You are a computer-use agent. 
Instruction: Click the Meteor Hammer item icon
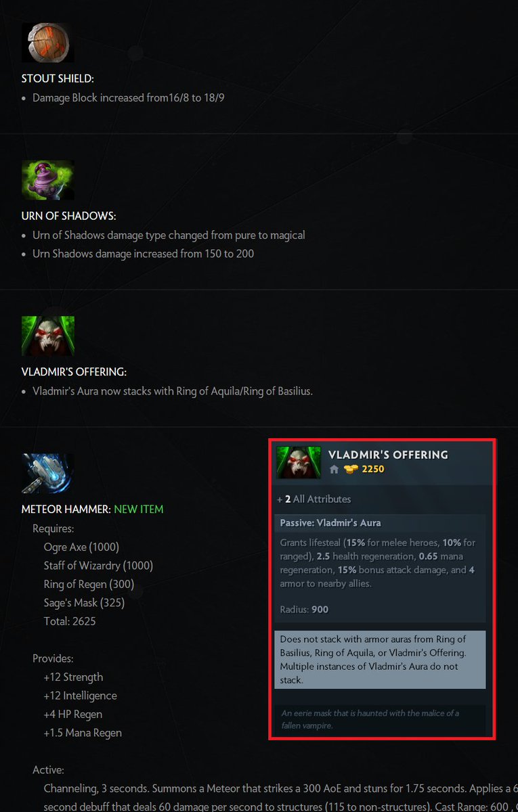(48, 473)
